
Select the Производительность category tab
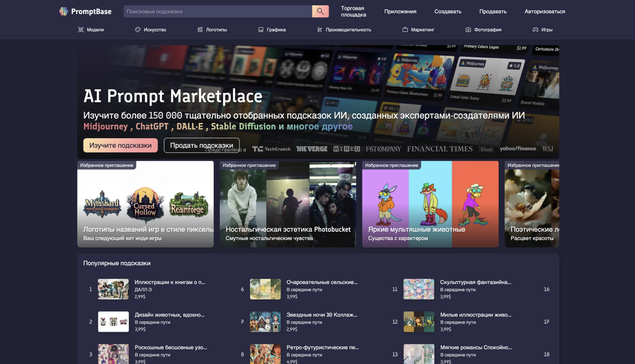coord(344,30)
